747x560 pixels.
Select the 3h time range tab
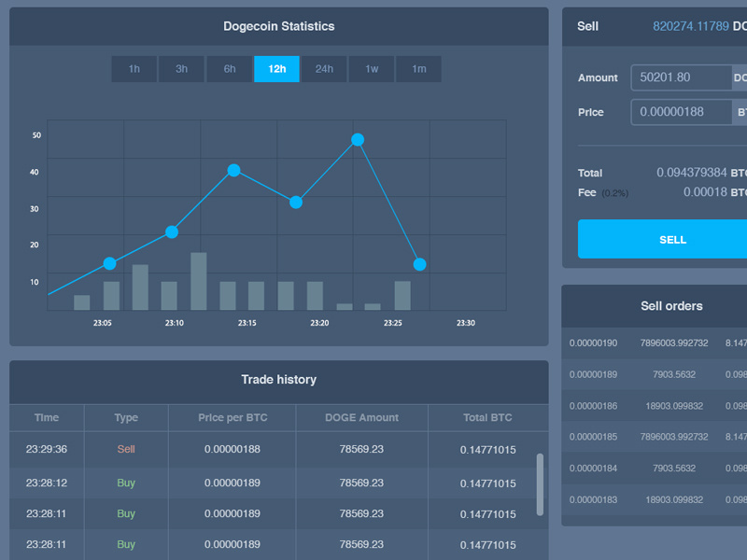[x=181, y=69]
